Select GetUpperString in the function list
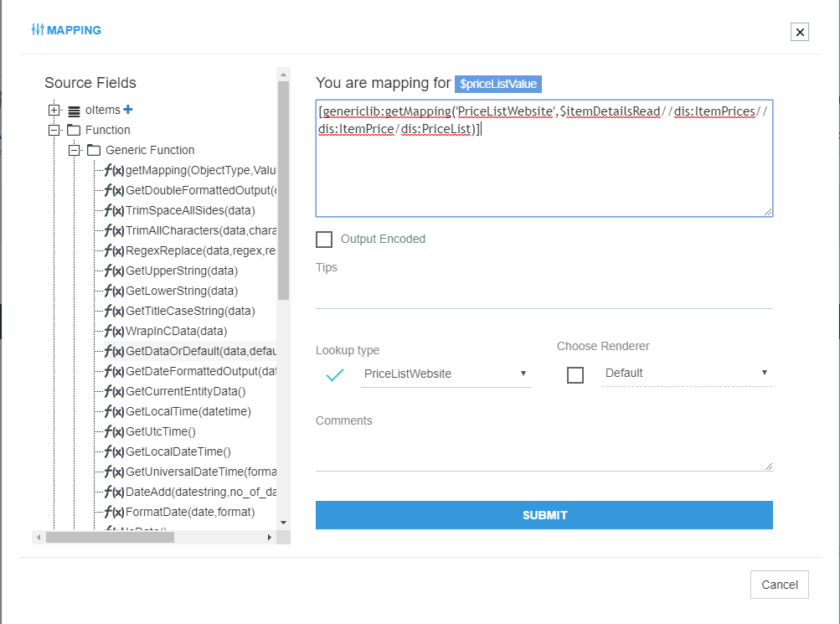 182,271
